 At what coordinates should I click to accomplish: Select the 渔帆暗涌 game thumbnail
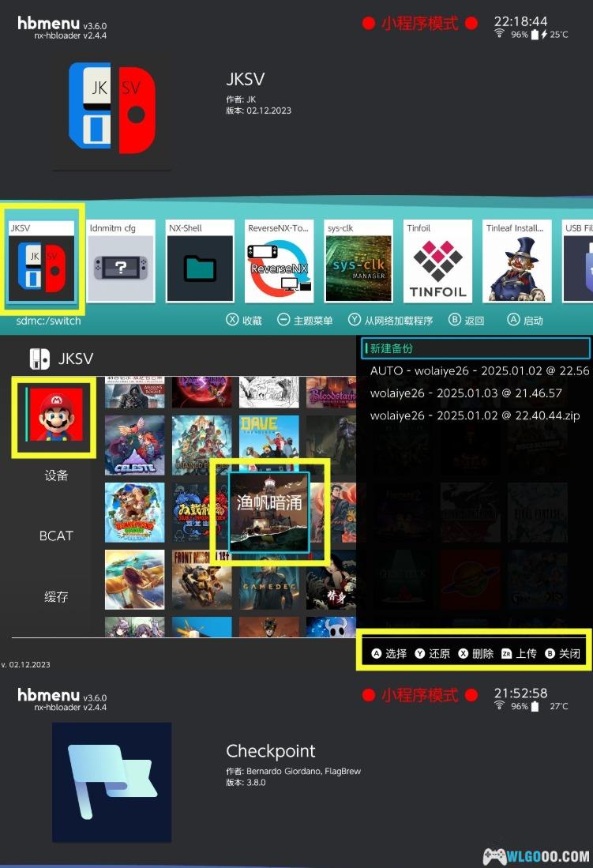[x=269, y=512]
